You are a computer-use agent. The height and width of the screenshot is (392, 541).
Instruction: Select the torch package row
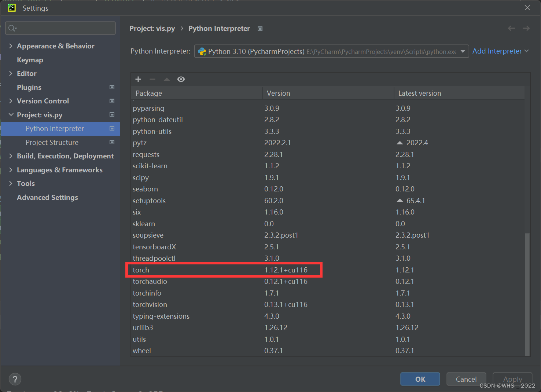[x=328, y=270]
